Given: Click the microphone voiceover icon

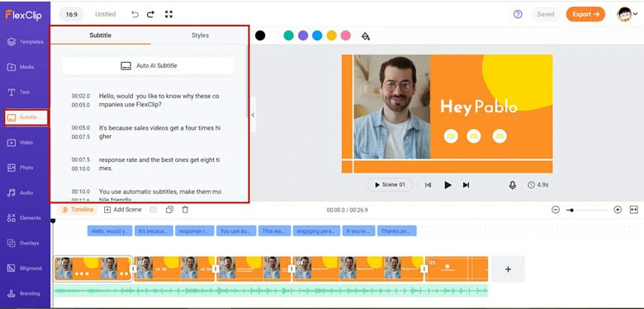Looking at the screenshot, I should pyautogui.click(x=513, y=185).
